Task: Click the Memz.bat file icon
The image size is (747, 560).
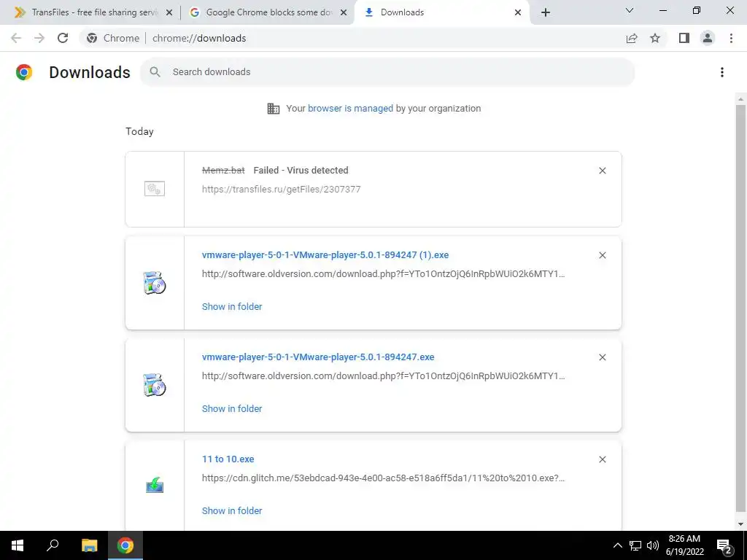Action: (155, 189)
